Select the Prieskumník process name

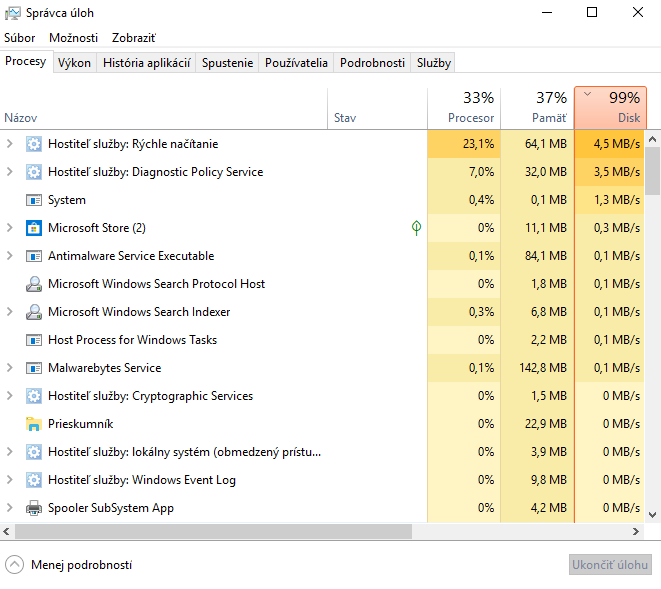coord(81,424)
